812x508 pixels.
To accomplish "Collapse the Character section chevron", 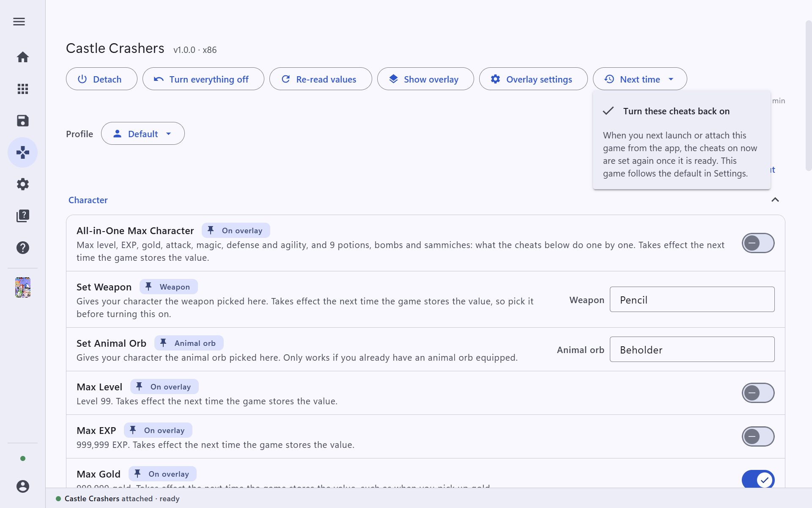I will click(x=775, y=200).
